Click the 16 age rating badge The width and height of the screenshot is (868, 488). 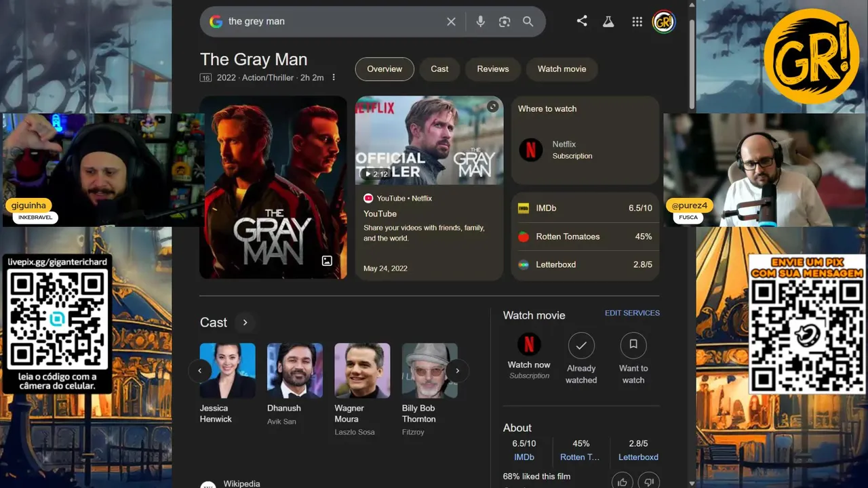pyautogui.click(x=205, y=78)
